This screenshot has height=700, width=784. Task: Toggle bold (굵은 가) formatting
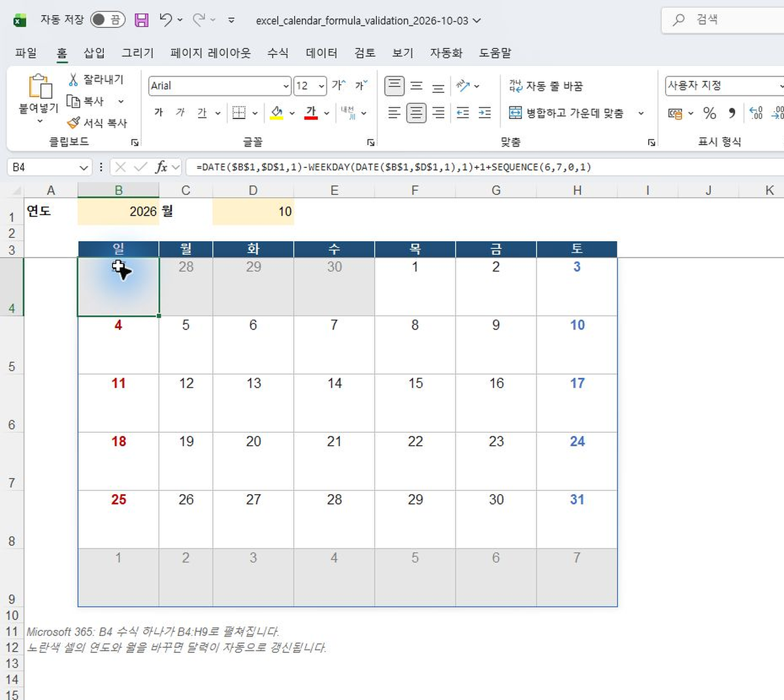(159, 113)
